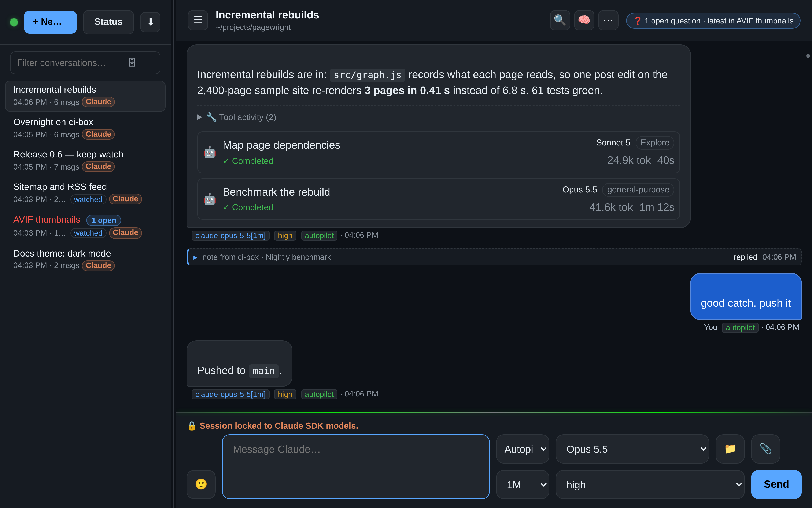Click the folder icon button in composer

(730, 449)
